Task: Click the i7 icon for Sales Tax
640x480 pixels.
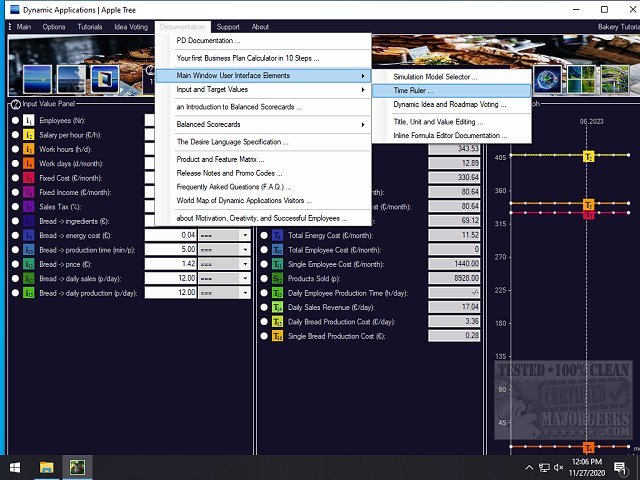Action: pyautogui.click(x=29, y=207)
